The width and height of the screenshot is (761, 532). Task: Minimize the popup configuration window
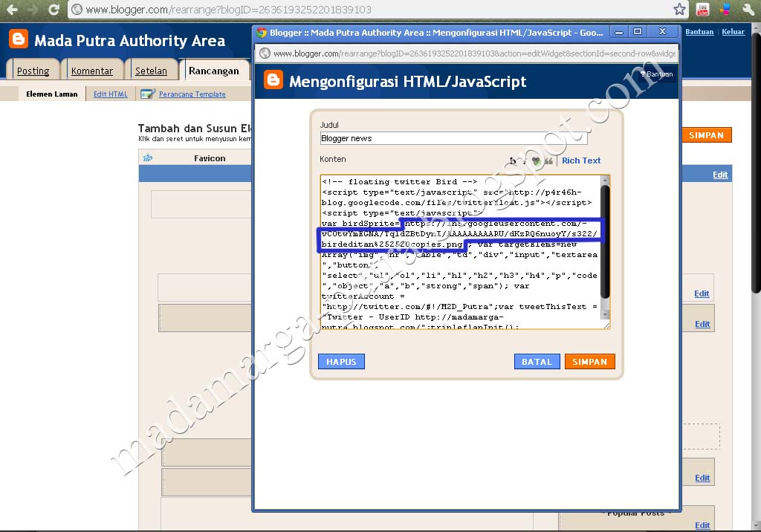click(619, 32)
